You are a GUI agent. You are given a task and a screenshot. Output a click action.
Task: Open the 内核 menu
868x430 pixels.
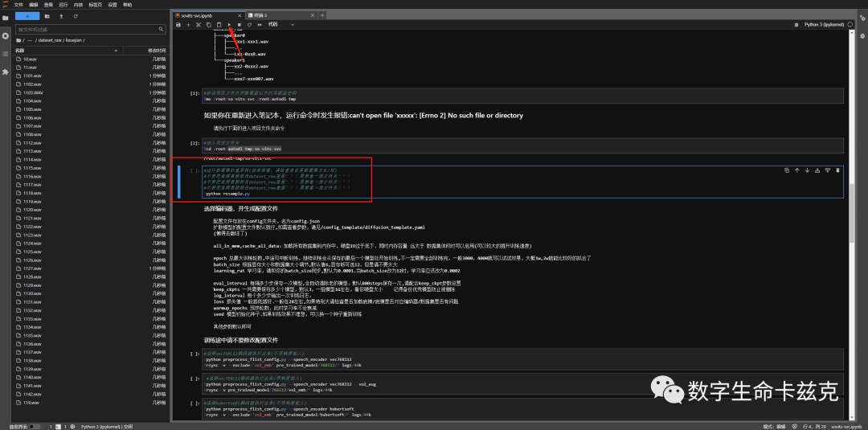click(78, 5)
